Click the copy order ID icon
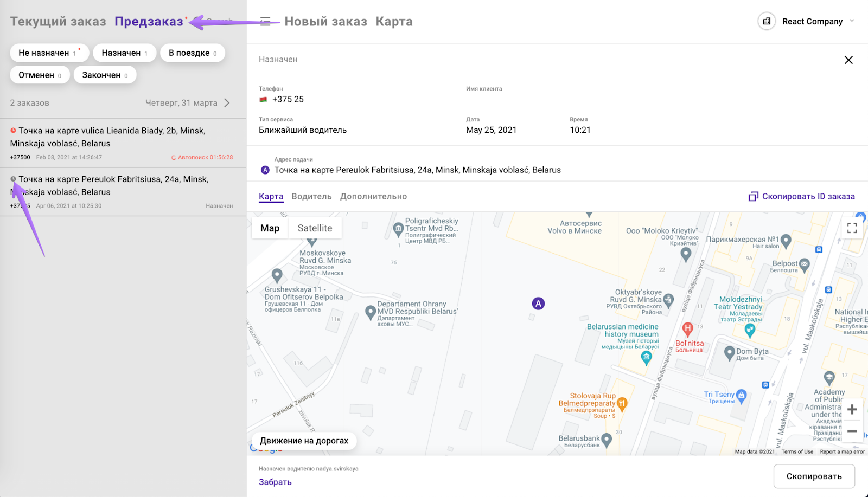 pos(753,197)
